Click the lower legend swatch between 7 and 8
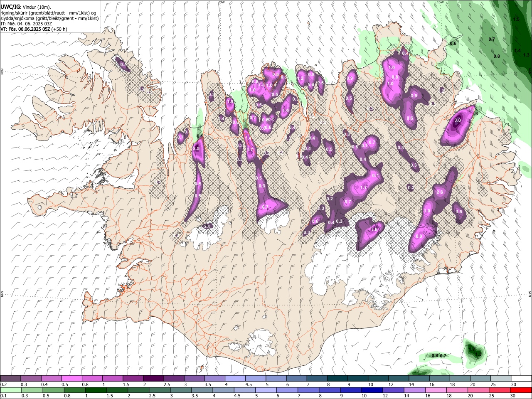This screenshot has width=532, height=399. pyautogui.click(x=308, y=390)
